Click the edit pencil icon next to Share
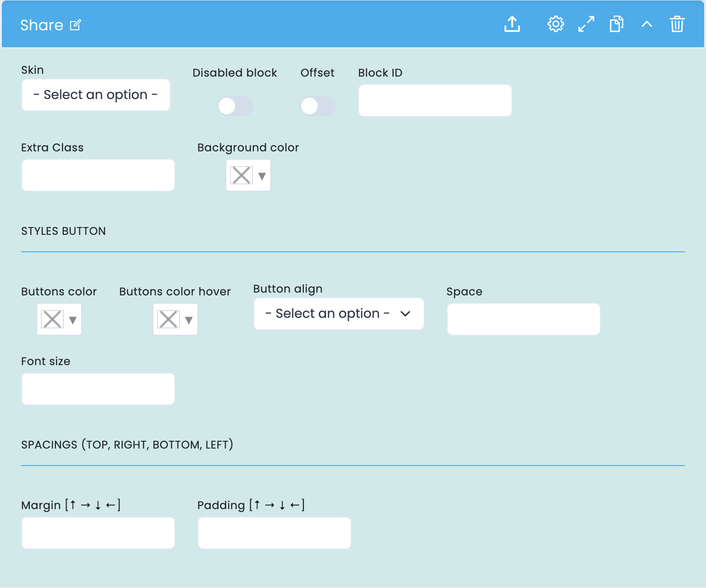This screenshot has width=706, height=588. [75, 25]
